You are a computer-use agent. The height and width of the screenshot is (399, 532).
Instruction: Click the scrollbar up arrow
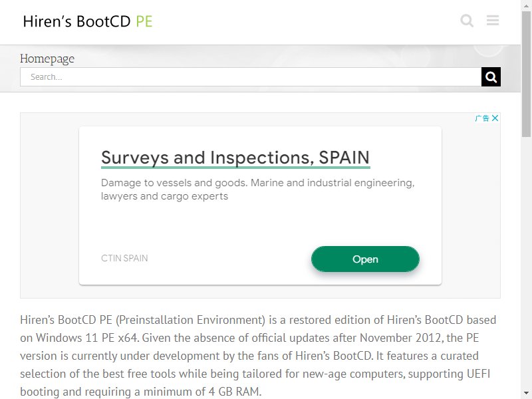[527, 5]
